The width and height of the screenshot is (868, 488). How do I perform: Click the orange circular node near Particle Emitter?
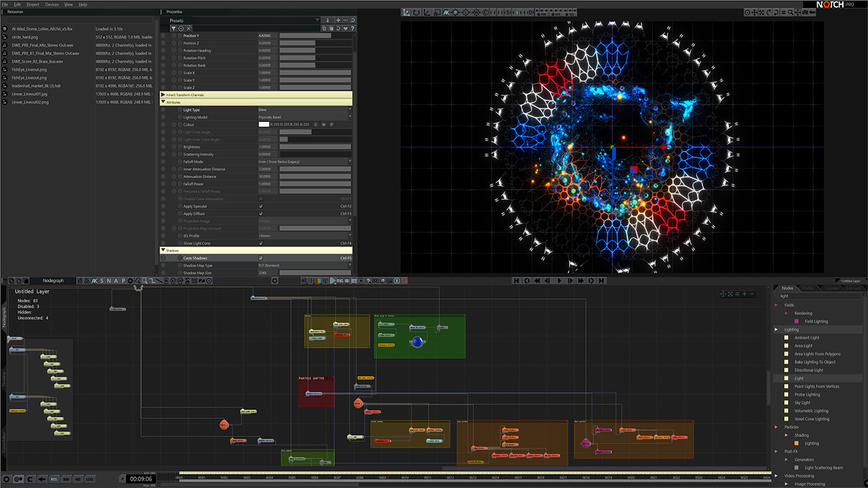[357, 403]
